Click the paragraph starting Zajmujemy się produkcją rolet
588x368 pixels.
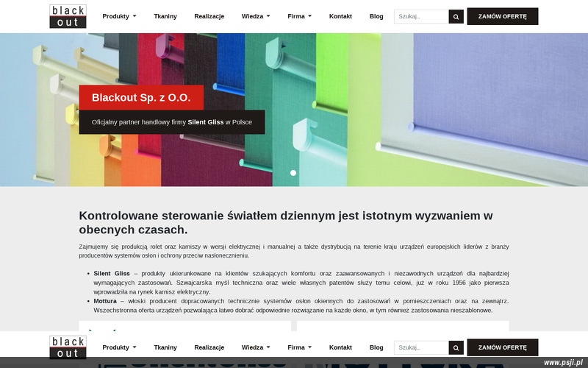(294, 251)
